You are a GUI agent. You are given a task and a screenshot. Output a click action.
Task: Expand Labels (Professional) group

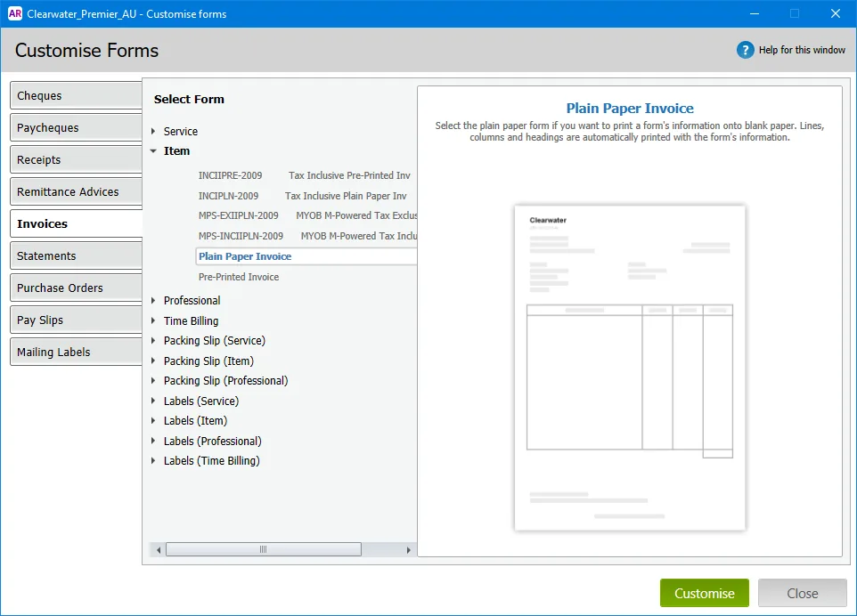pyautogui.click(x=153, y=441)
